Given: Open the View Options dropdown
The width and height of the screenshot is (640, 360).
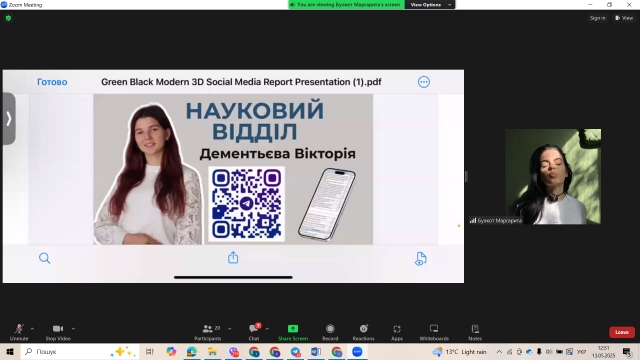Looking at the screenshot, I should [x=430, y=4].
